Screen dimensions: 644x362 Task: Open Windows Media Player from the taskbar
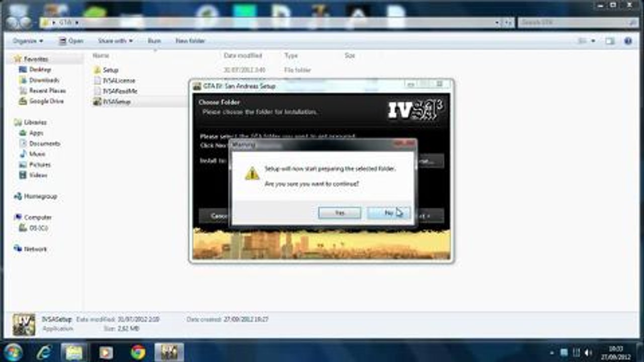pyautogui.click(x=106, y=352)
